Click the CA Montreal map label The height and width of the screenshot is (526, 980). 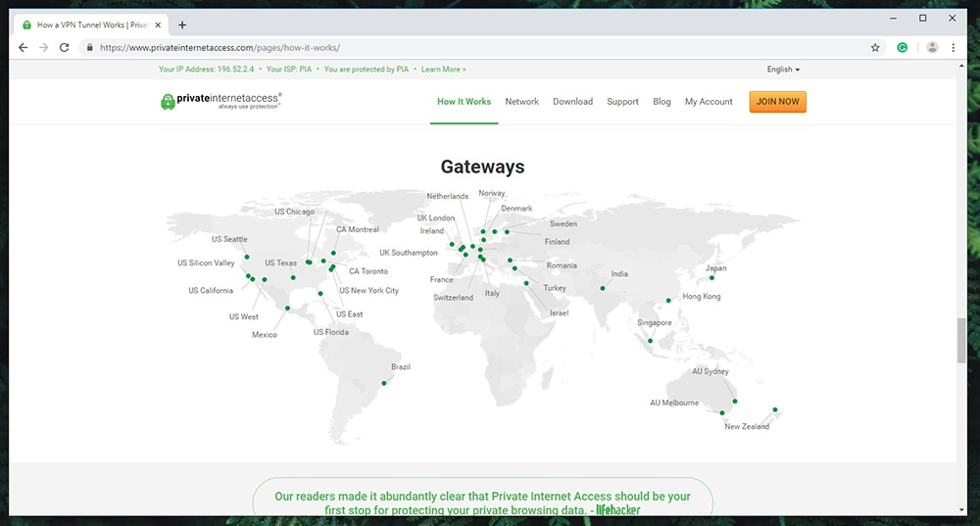coord(358,230)
